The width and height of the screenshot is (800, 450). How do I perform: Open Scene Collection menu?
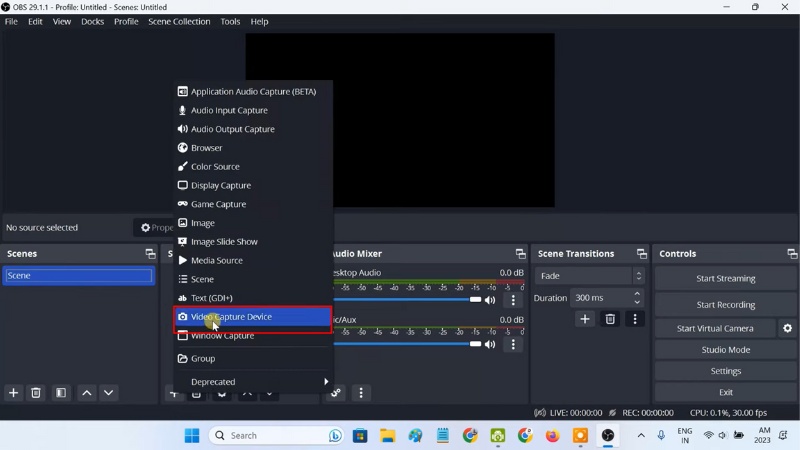click(179, 21)
